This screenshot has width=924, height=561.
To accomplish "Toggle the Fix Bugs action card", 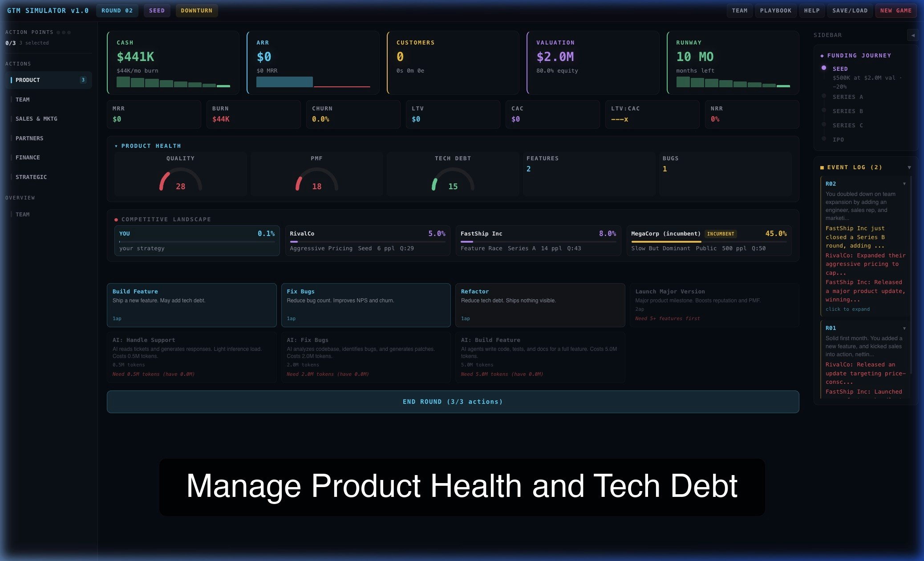I will pos(365,305).
